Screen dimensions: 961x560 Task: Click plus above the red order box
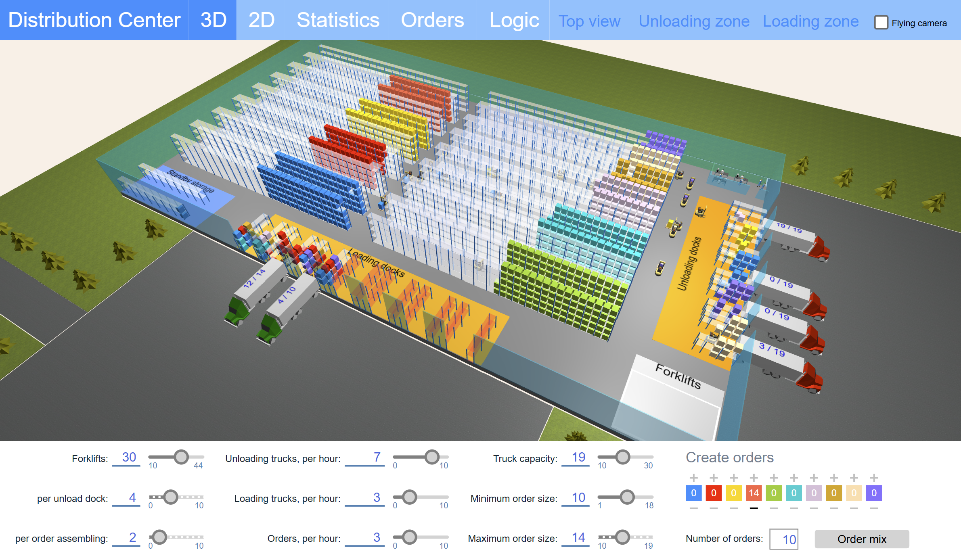[x=714, y=478]
